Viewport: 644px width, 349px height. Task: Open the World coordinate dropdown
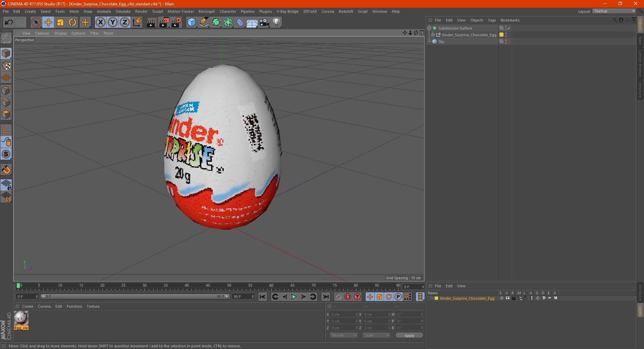[344, 335]
